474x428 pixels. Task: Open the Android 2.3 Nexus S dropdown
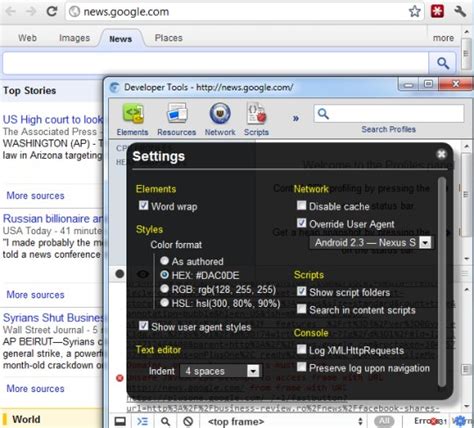(371, 242)
